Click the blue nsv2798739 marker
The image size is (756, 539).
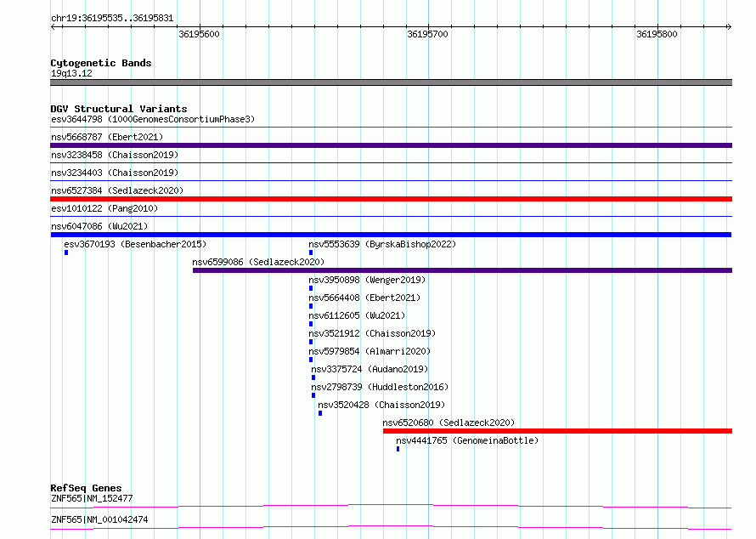click(x=313, y=395)
